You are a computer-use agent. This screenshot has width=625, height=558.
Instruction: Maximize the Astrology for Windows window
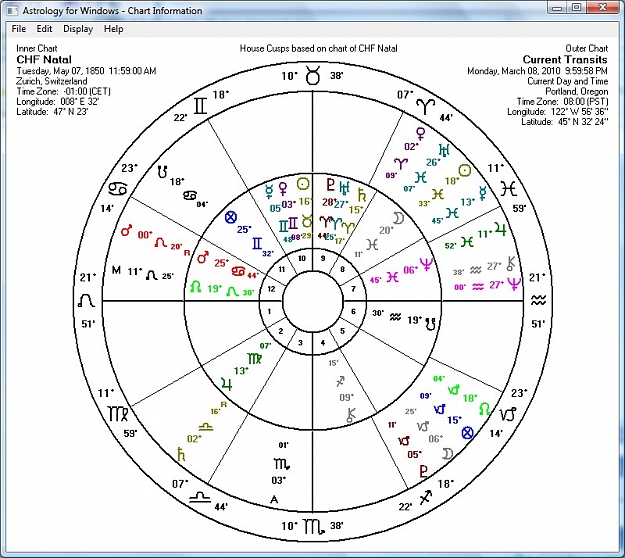[576, 8]
